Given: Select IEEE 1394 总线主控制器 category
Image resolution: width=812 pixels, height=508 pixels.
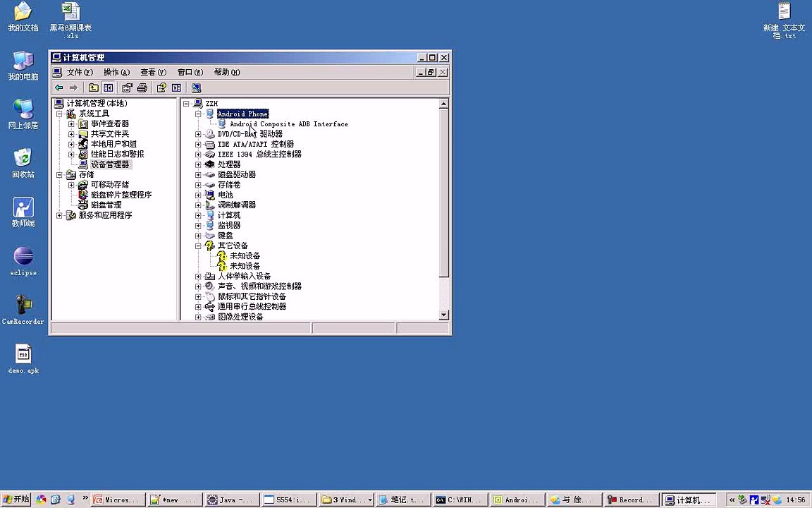Looking at the screenshot, I should pos(259,154).
